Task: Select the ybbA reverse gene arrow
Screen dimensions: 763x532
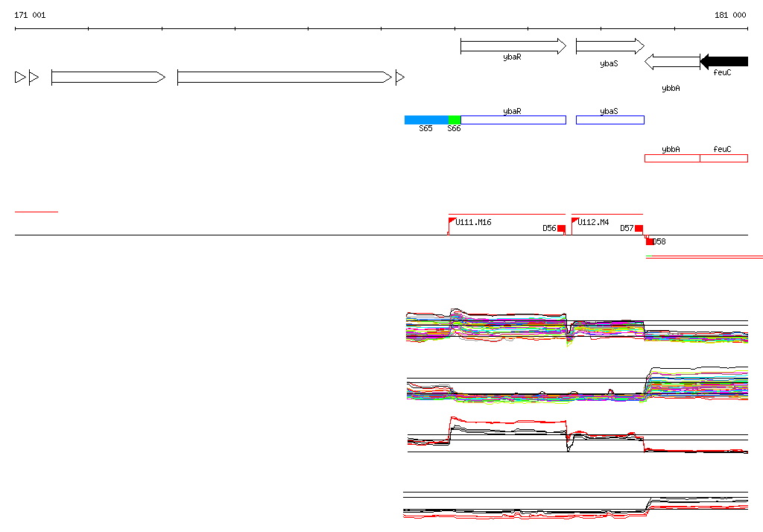Action: click(673, 62)
